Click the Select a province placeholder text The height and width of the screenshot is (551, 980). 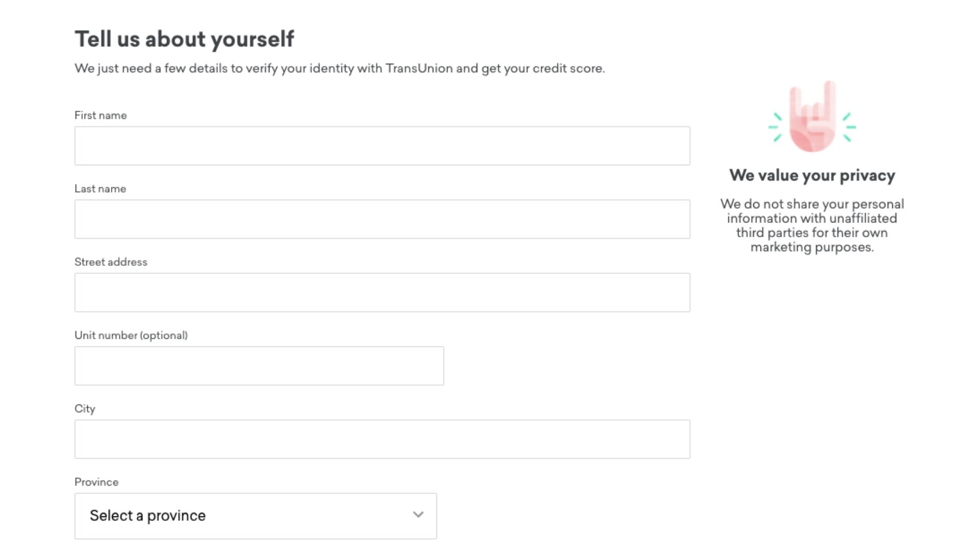point(148,515)
